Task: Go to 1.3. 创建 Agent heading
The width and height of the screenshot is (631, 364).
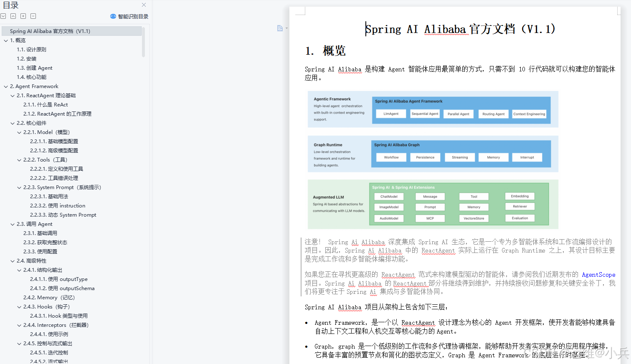Action: (x=35, y=68)
